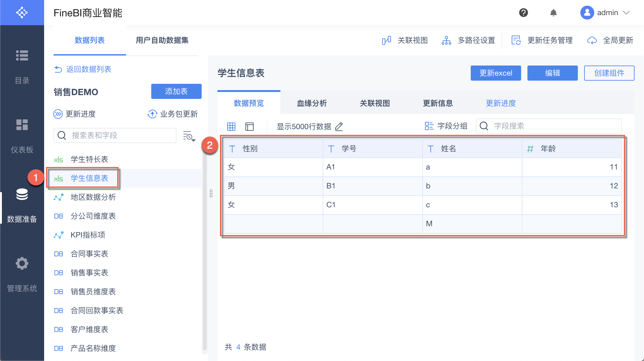This screenshot has height=361, width=644.
Task: Click the edit pencil next to 显示5000行数据
Action: click(x=339, y=127)
